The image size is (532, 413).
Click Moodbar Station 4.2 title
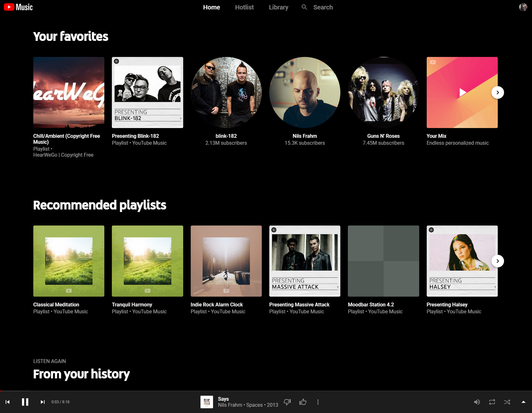click(x=371, y=305)
